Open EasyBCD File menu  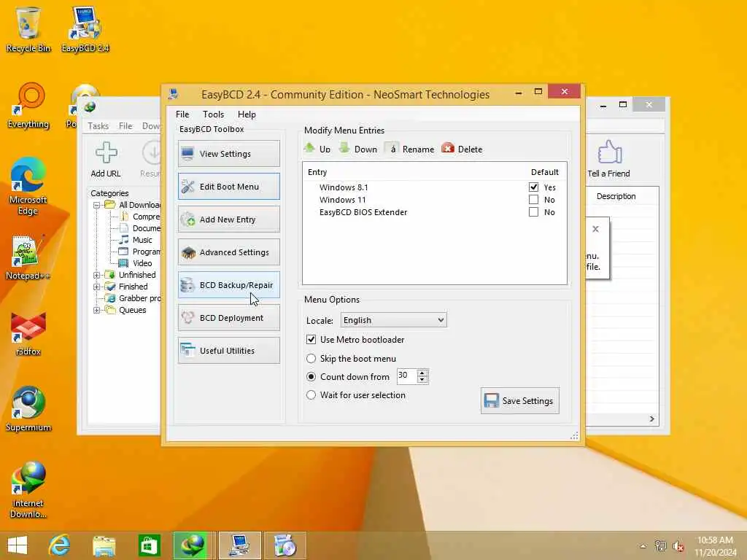[x=182, y=114]
